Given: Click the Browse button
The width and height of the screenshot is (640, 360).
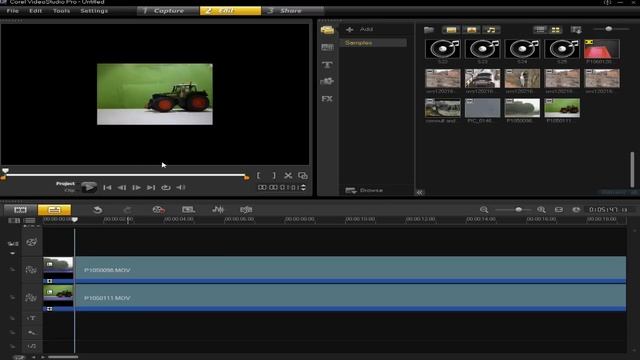Looking at the screenshot, I should click(x=364, y=190).
